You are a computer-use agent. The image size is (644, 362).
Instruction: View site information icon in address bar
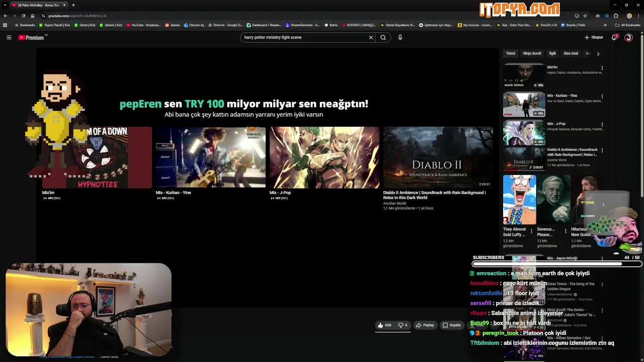(x=44, y=16)
